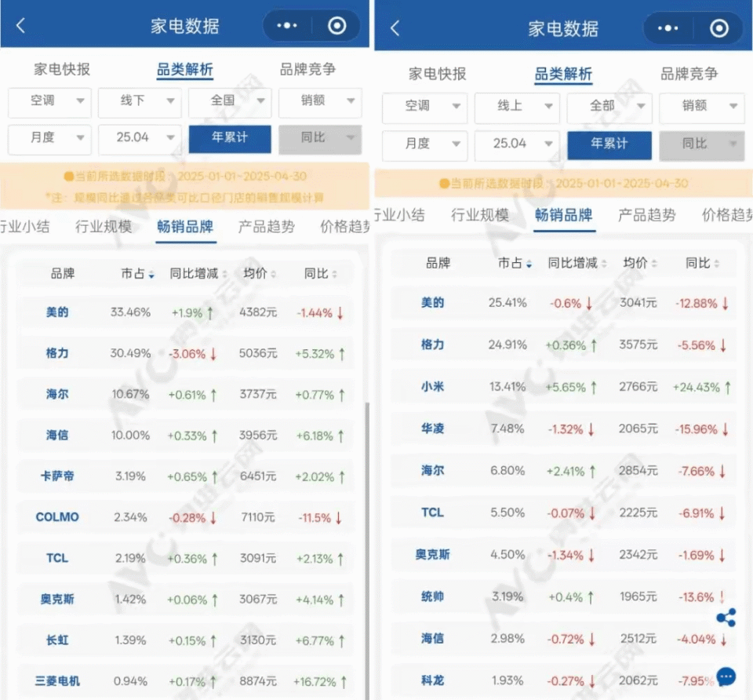Tap the 销额 metric selector

(x=319, y=102)
